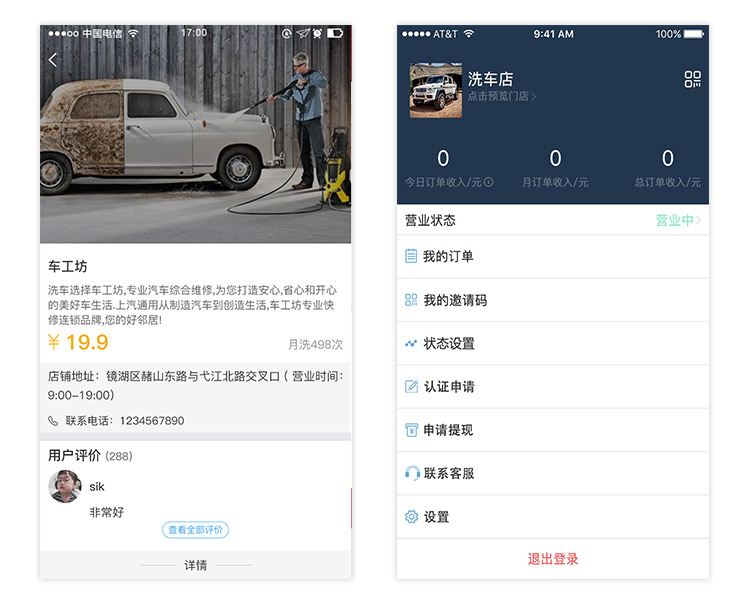Tap the 退出登录 logout button

pyautogui.click(x=553, y=559)
